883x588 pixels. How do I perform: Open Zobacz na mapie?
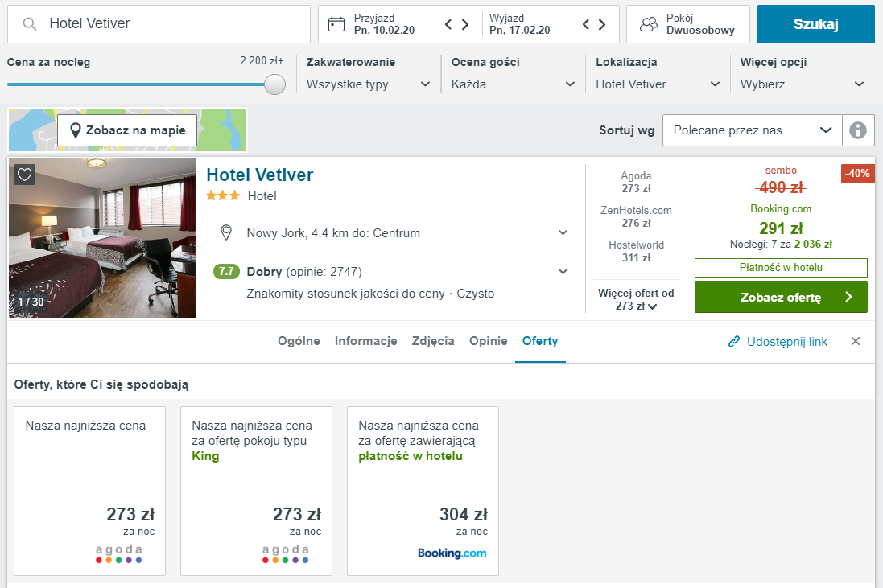point(127,130)
